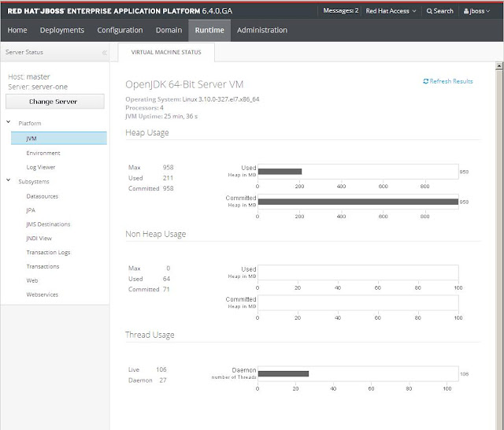Click Daemon count value 27
504x430 pixels.
click(163, 380)
